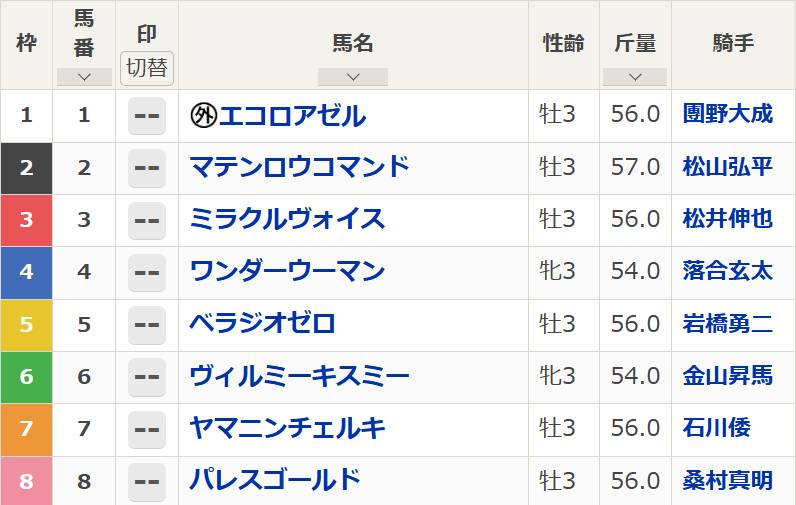Click the green frame 6 color cell

(x=26, y=377)
